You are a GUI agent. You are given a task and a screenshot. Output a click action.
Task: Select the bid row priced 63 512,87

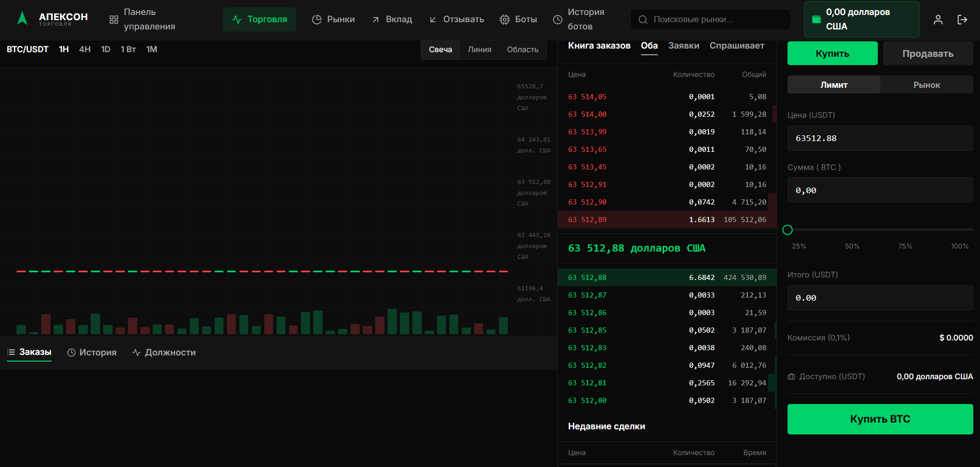[667, 295]
